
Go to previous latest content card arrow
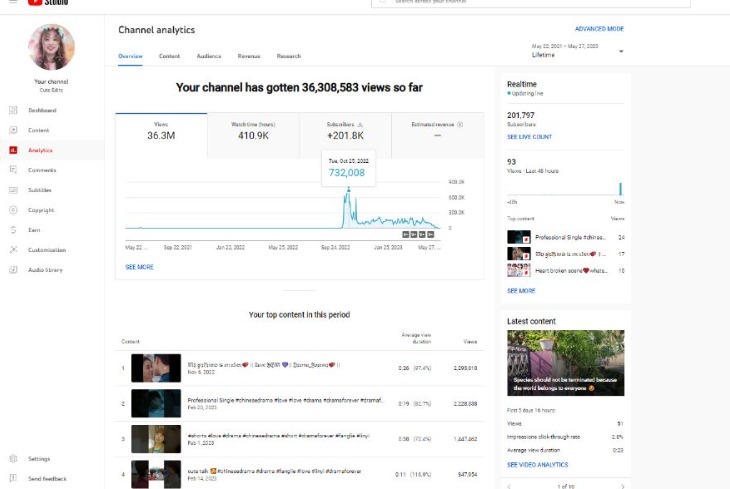click(x=509, y=486)
